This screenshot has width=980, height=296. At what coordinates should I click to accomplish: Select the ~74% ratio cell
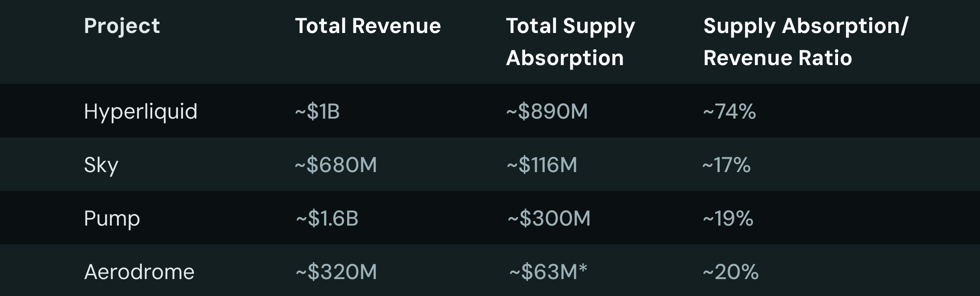[729, 111]
